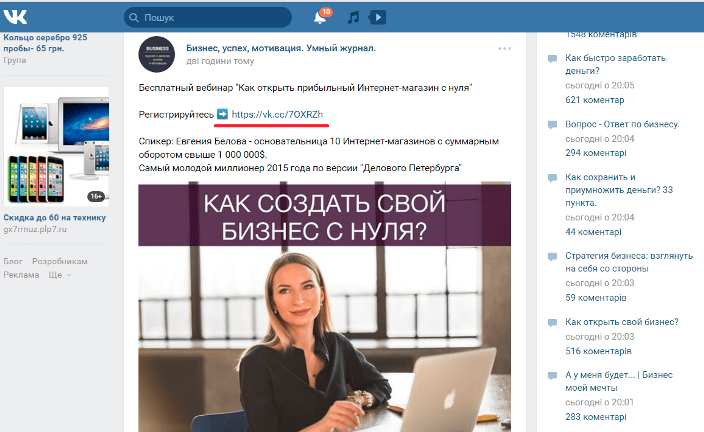Viewport: 704px width, 432px height.
Task: Open notifications bell with 10 badge
Action: tap(321, 17)
